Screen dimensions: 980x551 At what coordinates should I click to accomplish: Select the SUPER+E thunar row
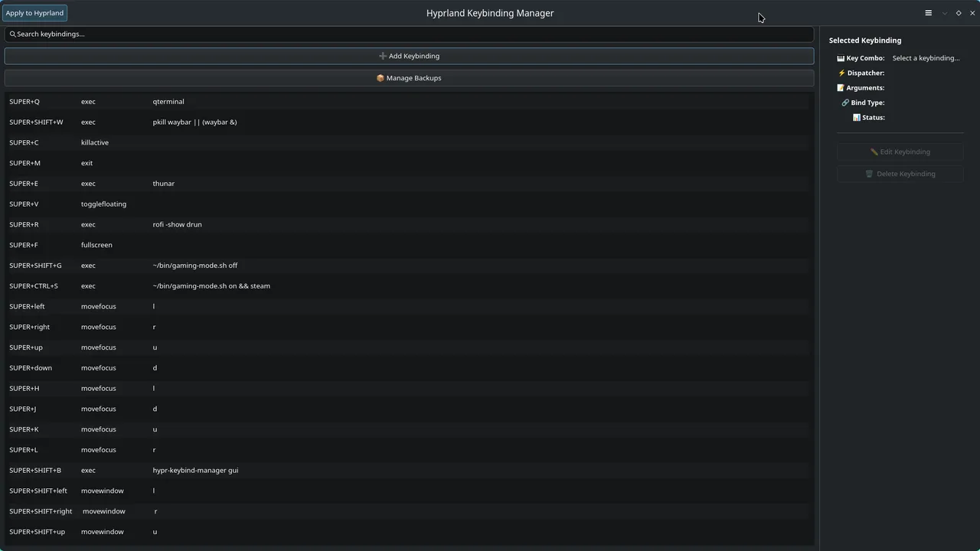pyautogui.click(x=407, y=184)
